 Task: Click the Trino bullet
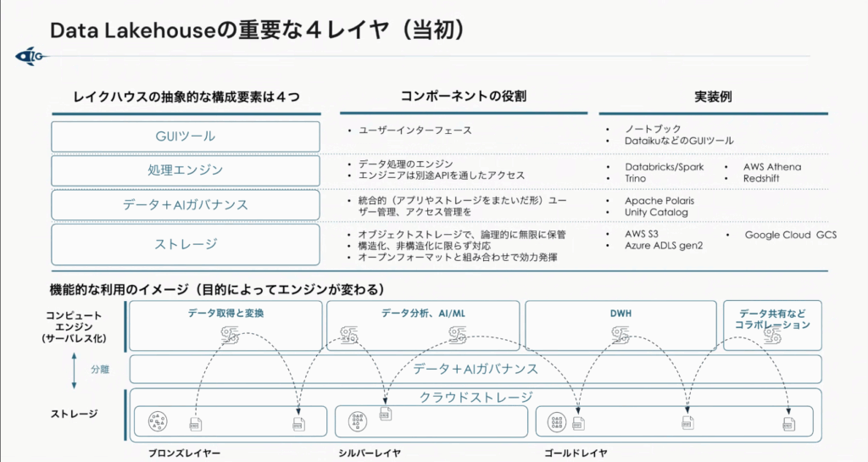coord(635,178)
